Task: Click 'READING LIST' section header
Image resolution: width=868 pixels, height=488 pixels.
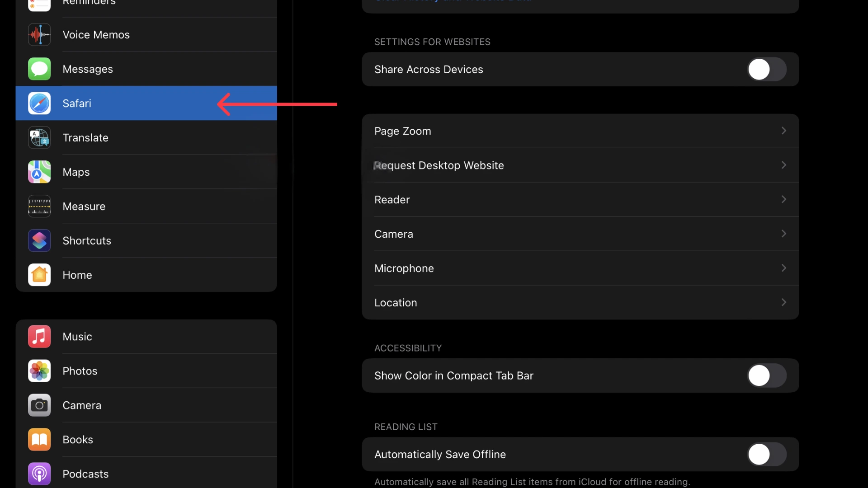Action: 406,427
